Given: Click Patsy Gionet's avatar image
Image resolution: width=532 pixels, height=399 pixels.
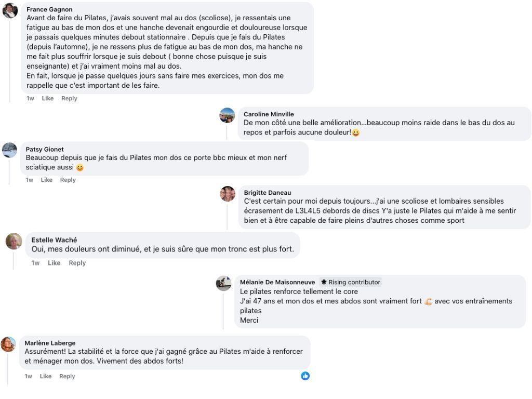Looking at the screenshot, I should (9, 150).
